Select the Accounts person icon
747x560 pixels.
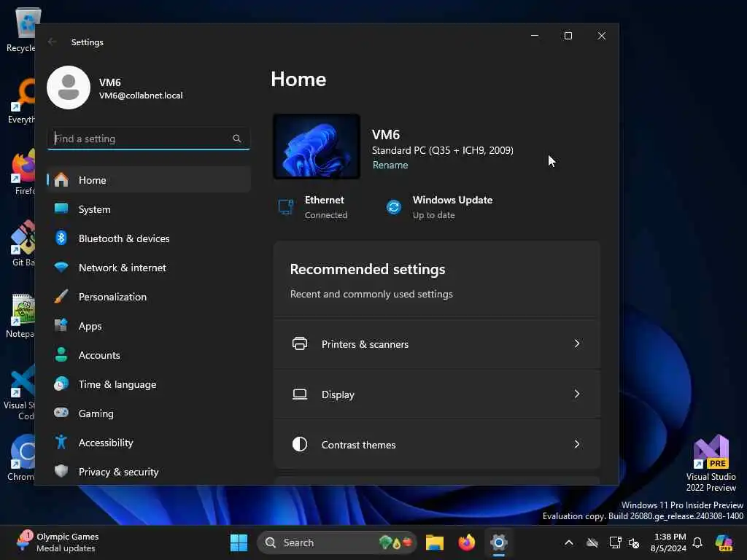tap(61, 354)
